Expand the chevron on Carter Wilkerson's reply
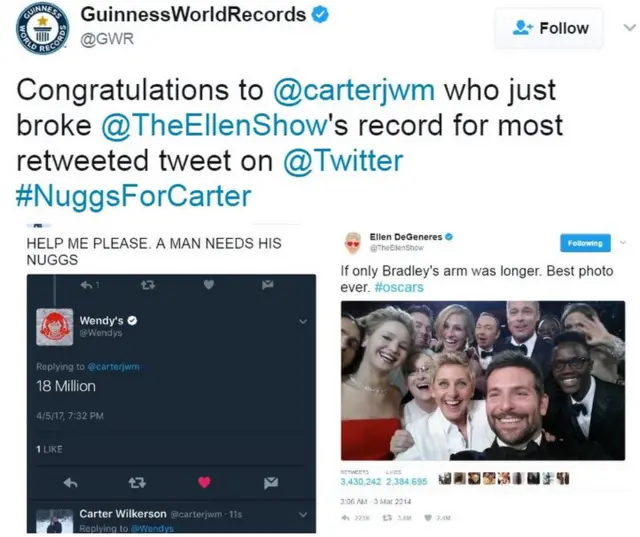The width and height of the screenshot is (640, 537). point(302,515)
